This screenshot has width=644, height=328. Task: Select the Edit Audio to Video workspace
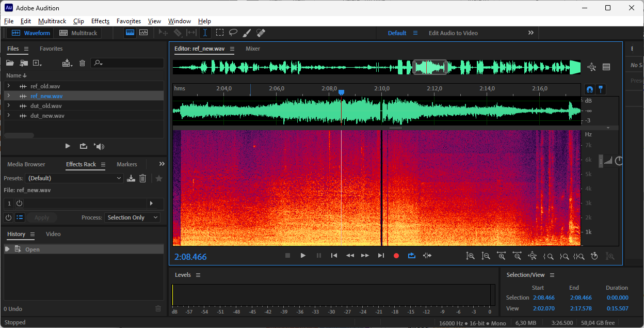(453, 33)
